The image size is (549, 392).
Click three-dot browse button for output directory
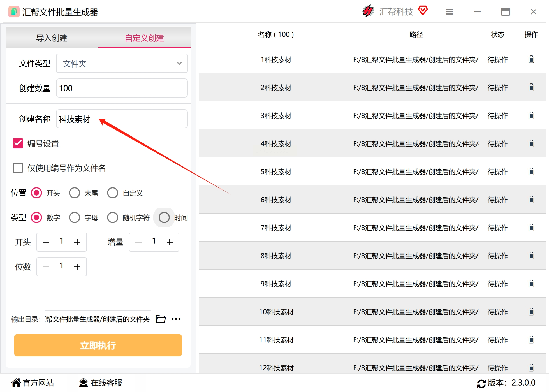click(x=176, y=319)
